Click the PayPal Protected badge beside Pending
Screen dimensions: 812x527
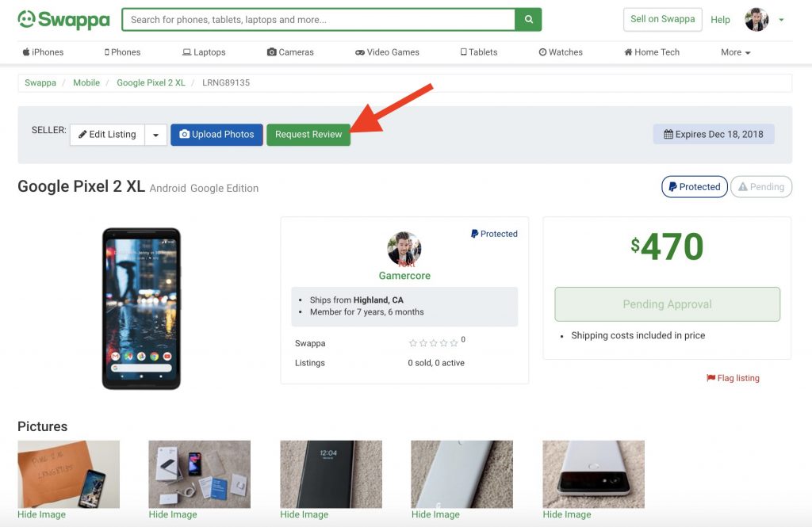[695, 187]
